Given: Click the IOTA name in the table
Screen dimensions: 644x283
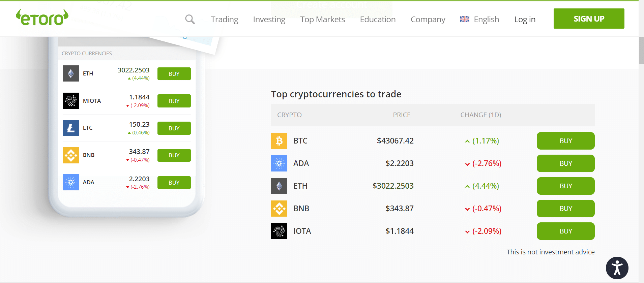Looking at the screenshot, I should coord(302,231).
